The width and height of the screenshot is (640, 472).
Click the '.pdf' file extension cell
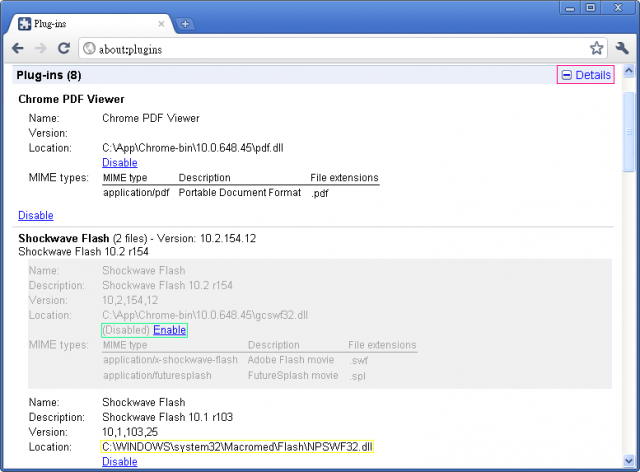[x=320, y=193]
